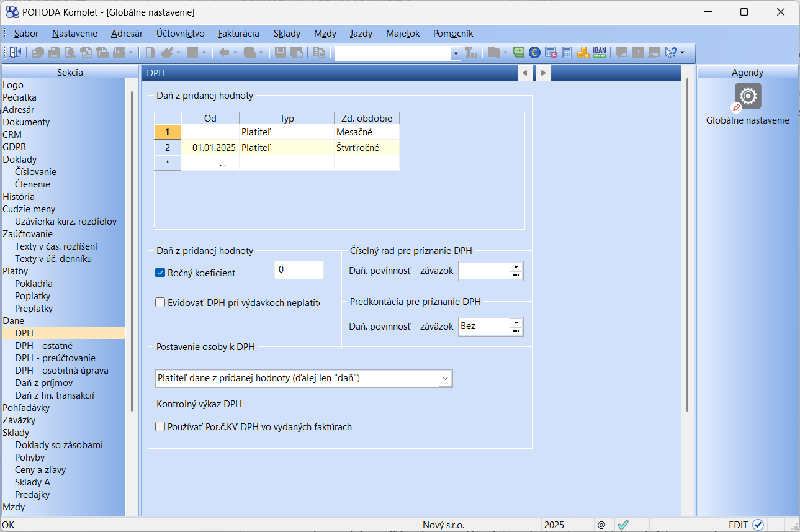Image resolution: width=800 pixels, height=532 pixels.
Task: Click the next section right arrow button
Action: click(543, 73)
